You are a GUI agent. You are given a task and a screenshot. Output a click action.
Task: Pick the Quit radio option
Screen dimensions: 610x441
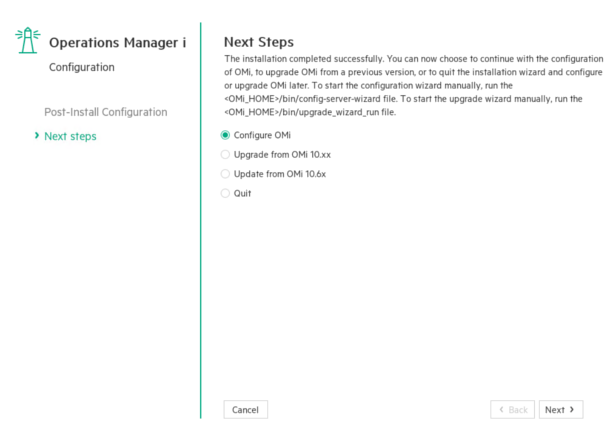pyautogui.click(x=225, y=193)
